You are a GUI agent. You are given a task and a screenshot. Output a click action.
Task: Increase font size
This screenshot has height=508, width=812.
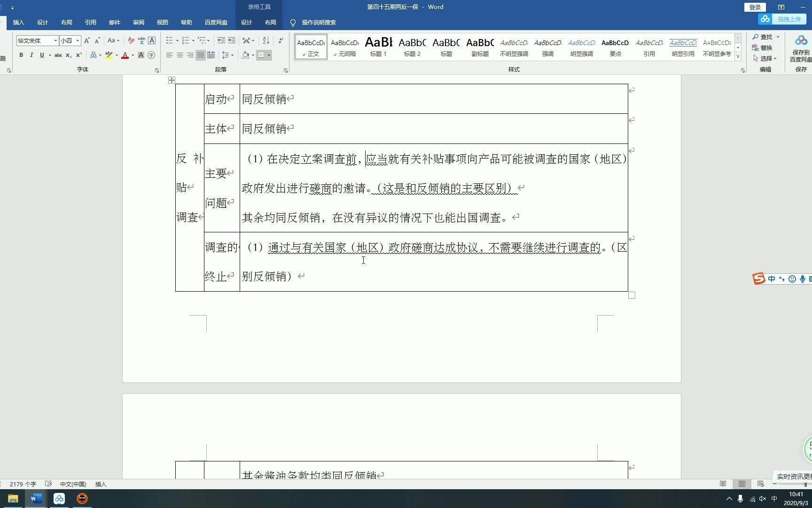(87, 40)
